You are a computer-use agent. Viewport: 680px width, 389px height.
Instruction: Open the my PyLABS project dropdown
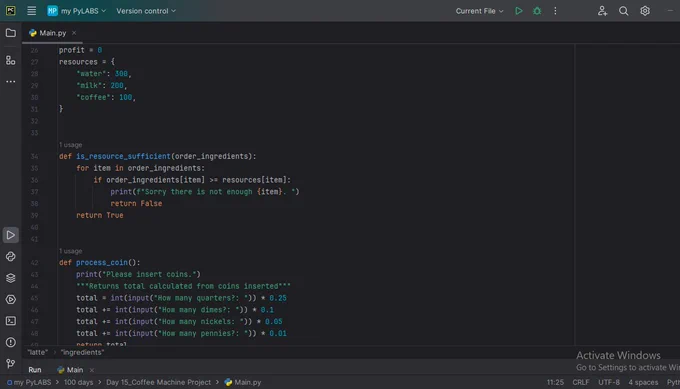[x=77, y=11]
